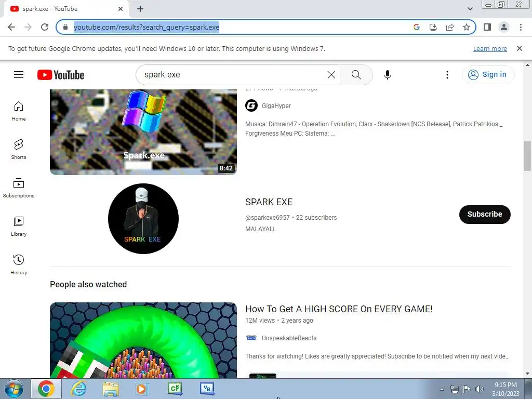The width and height of the screenshot is (532, 399).
Task: Open the GigaHyper channel name
Action: click(276, 106)
